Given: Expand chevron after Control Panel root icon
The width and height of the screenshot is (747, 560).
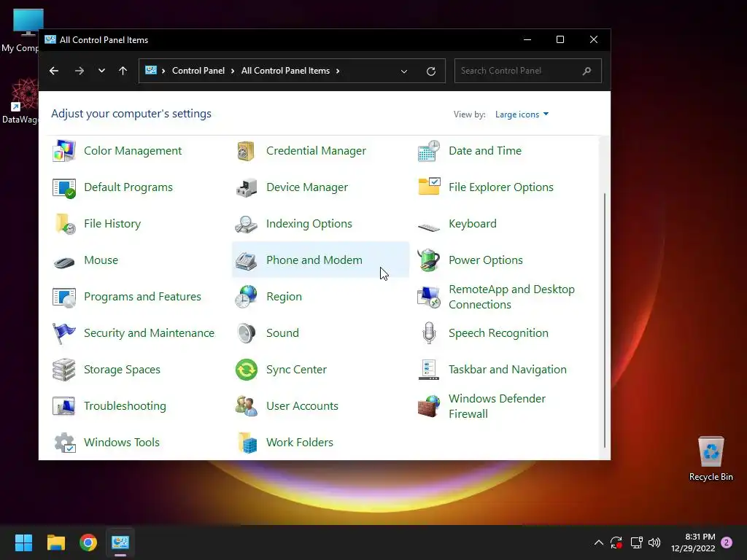Looking at the screenshot, I should [163, 71].
